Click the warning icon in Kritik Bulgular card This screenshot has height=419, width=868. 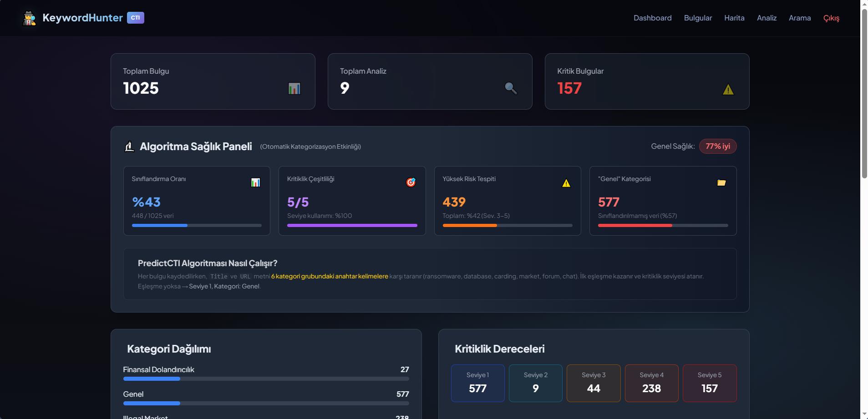coord(728,90)
